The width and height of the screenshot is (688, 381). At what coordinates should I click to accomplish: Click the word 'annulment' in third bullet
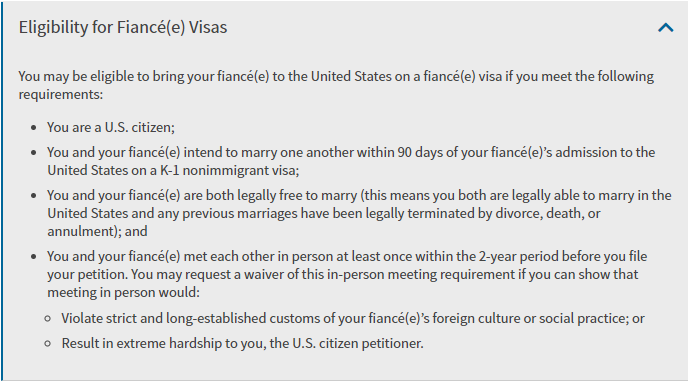(81, 231)
